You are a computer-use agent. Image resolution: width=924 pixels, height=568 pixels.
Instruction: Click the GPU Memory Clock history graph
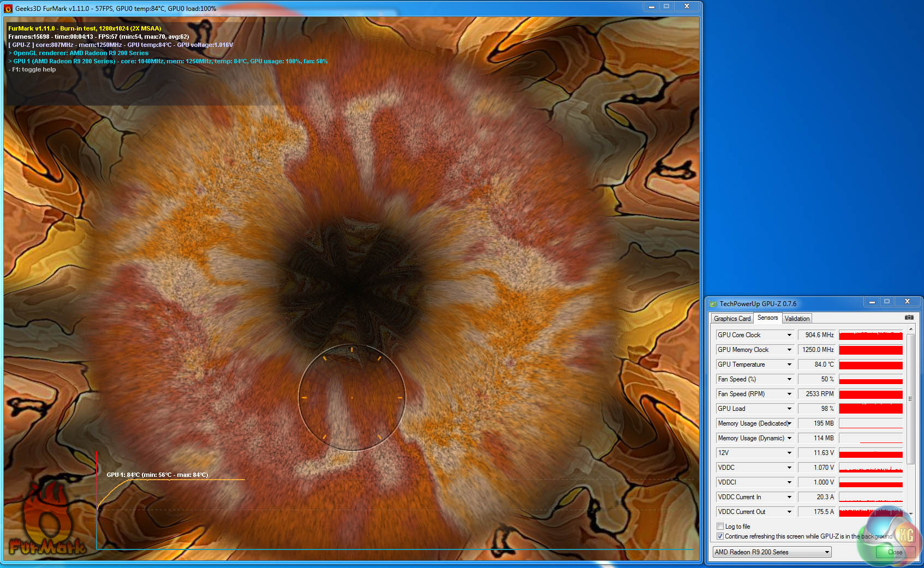tap(871, 350)
